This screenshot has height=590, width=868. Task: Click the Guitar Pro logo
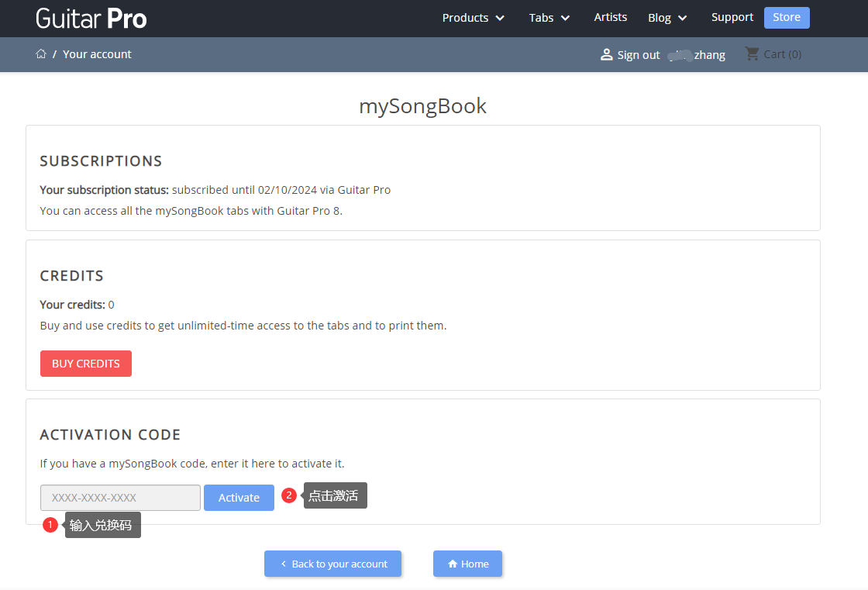pos(91,18)
